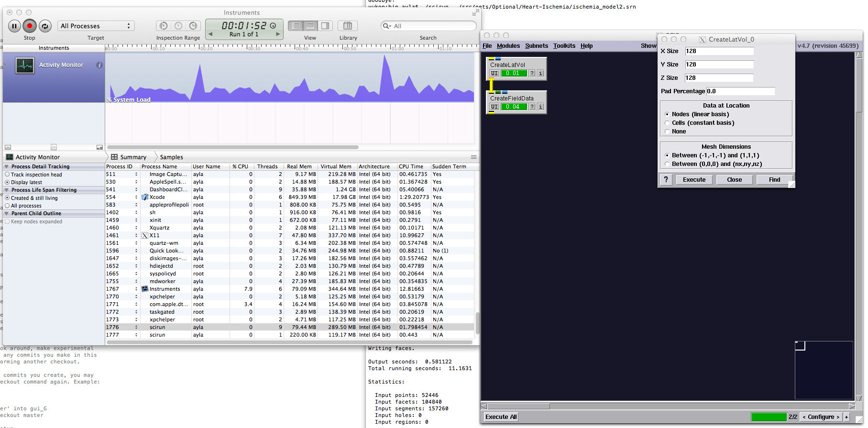The image size is (868, 428).
Task: Go to next run arrow
Action: (278, 34)
